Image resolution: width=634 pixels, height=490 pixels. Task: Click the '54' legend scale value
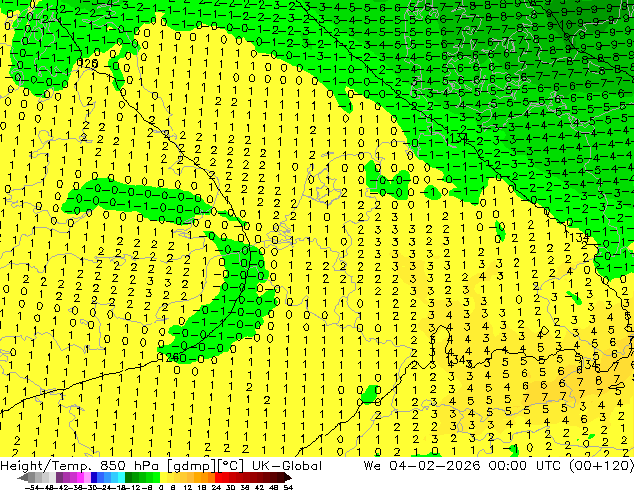287,487
